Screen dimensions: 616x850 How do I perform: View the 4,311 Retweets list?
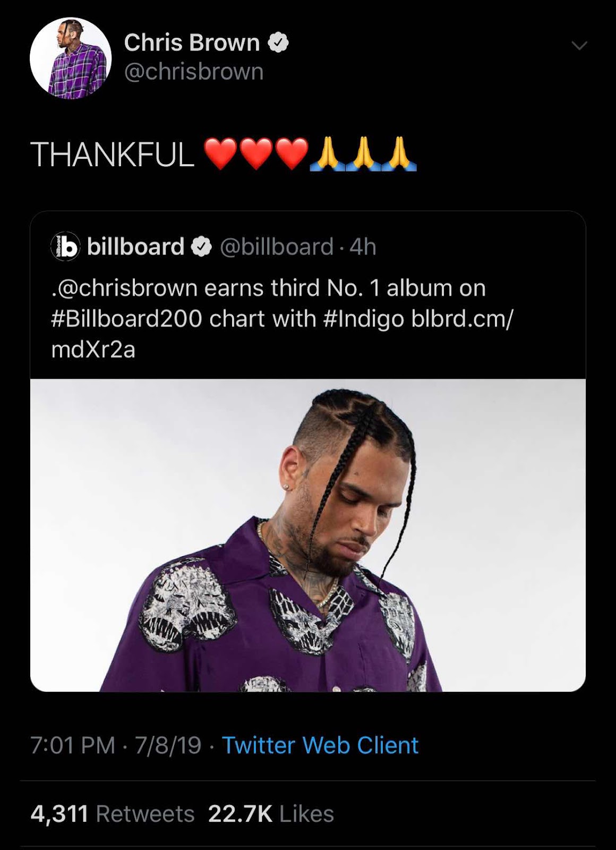113,814
